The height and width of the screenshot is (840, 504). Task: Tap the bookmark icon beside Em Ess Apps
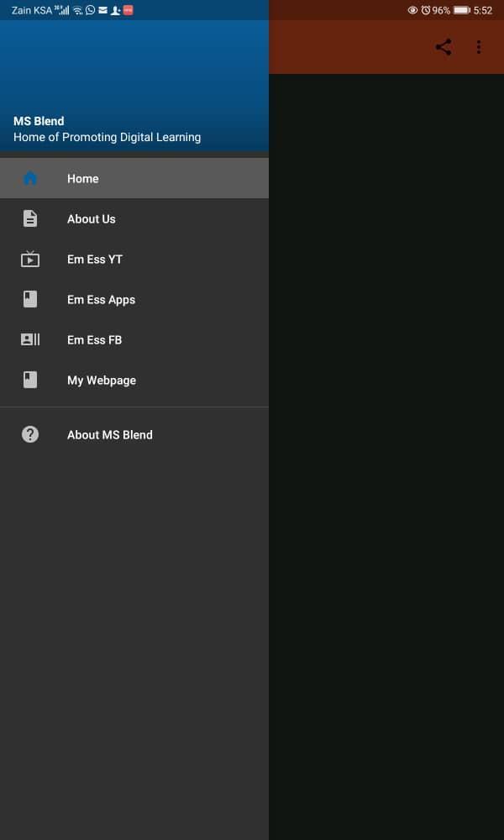[x=30, y=299]
